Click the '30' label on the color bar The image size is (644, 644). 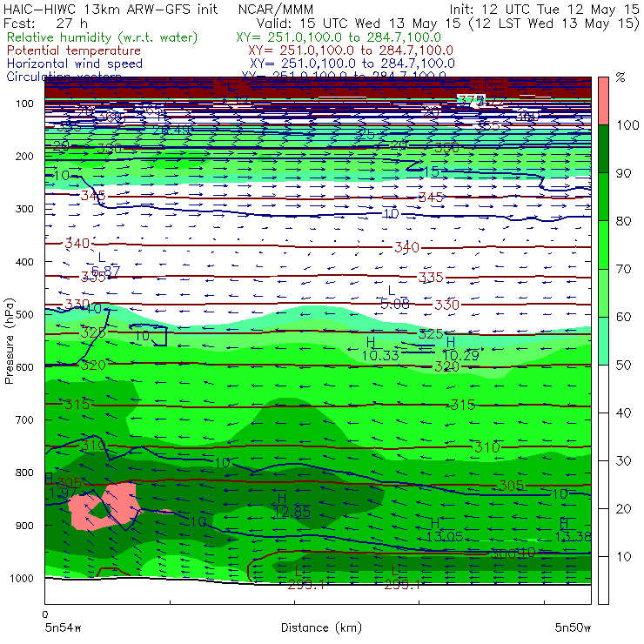[623, 460]
